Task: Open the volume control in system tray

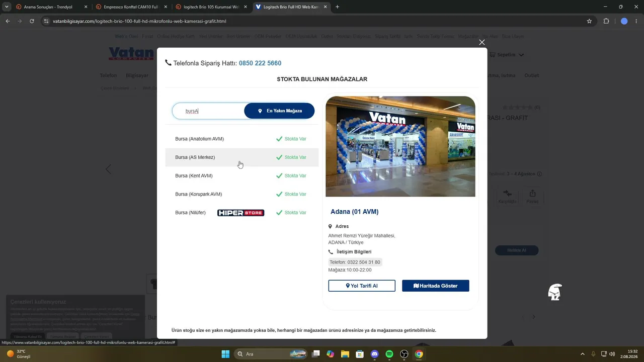Action: (612, 354)
